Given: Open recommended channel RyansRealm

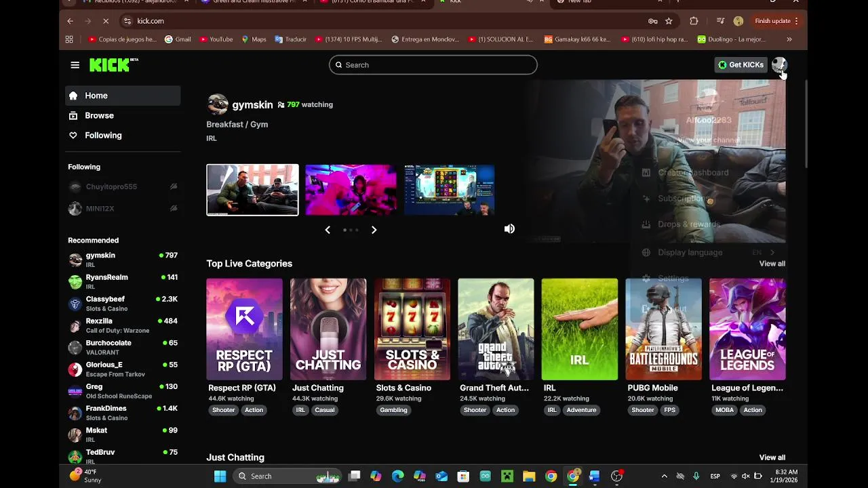Looking at the screenshot, I should [123, 281].
